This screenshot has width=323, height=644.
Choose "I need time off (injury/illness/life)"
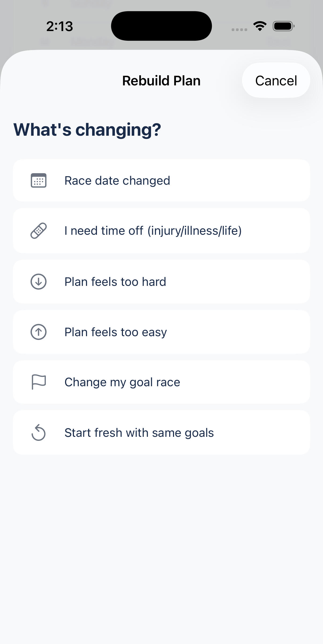point(153,231)
